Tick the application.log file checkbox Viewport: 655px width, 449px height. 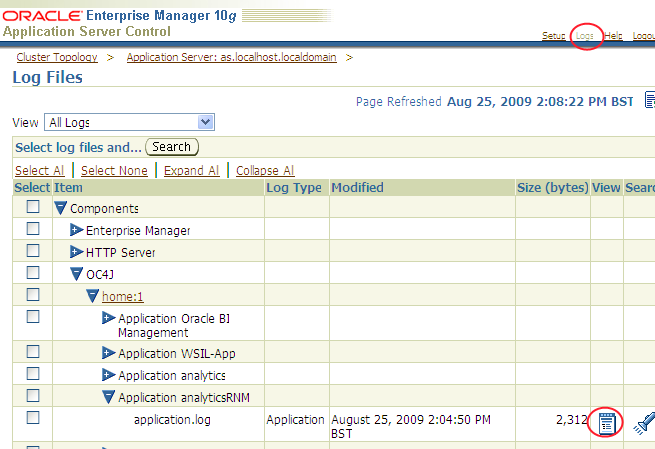[33, 418]
